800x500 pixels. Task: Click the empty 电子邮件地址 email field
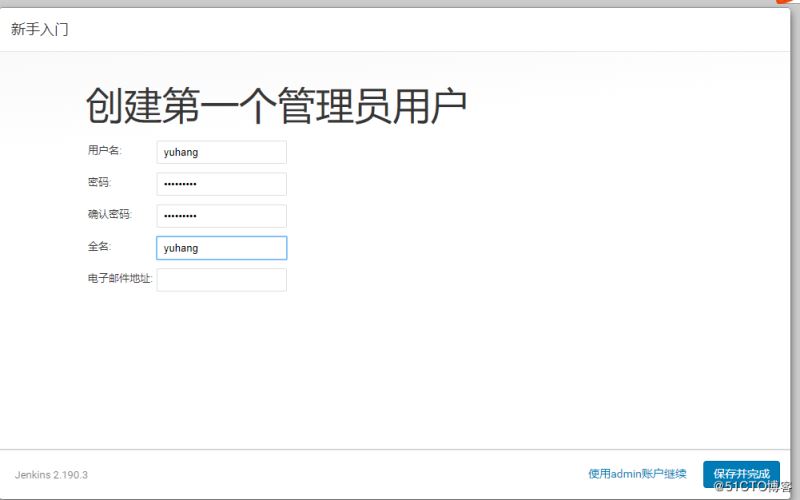pyautogui.click(x=221, y=280)
